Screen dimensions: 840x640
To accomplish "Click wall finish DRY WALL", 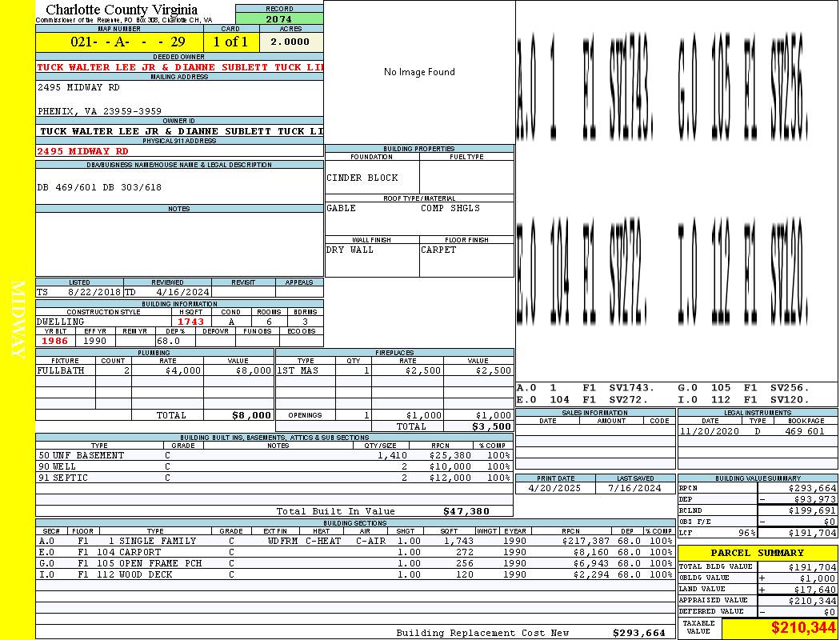I will (x=350, y=250).
